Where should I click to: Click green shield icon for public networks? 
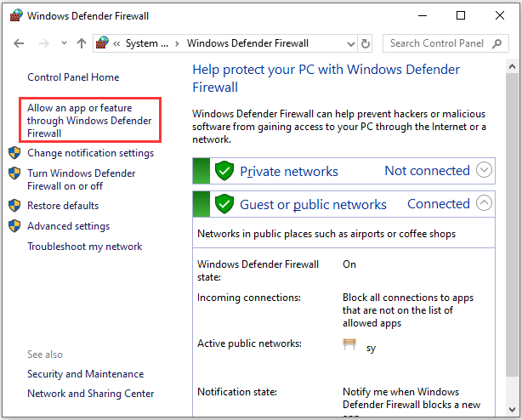click(x=224, y=204)
